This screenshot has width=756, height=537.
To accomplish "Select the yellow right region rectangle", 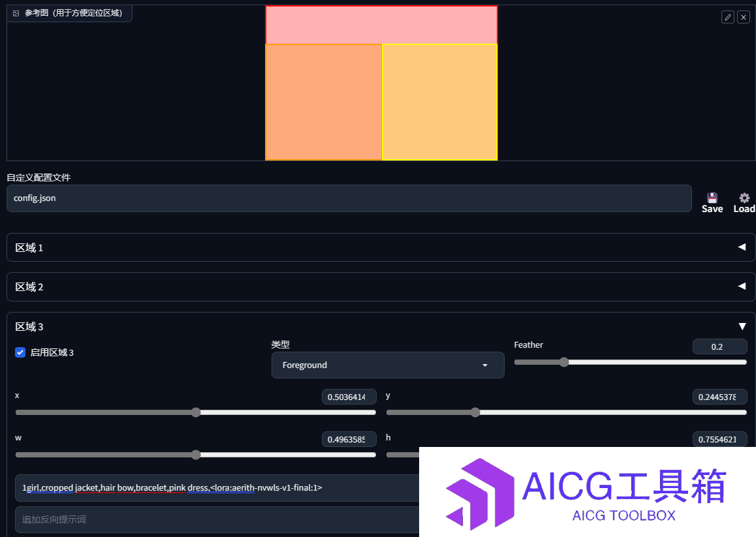I will tap(440, 102).
